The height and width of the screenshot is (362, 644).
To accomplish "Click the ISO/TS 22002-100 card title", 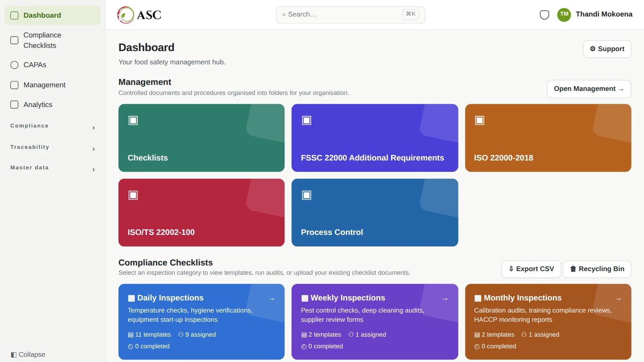I will (161, 232).
